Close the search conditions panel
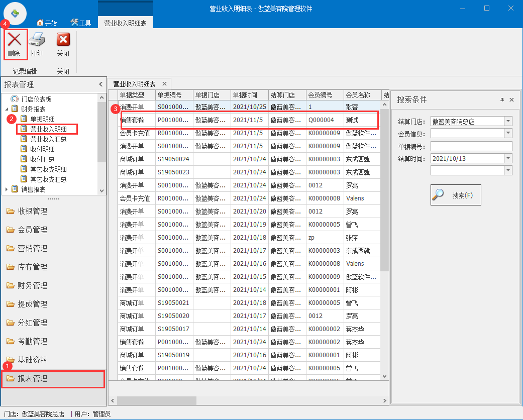 point(511,100)
